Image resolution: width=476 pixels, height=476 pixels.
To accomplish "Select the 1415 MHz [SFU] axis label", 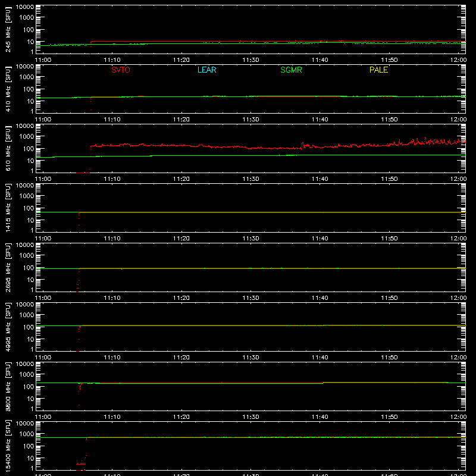I will tap(8, 208).
